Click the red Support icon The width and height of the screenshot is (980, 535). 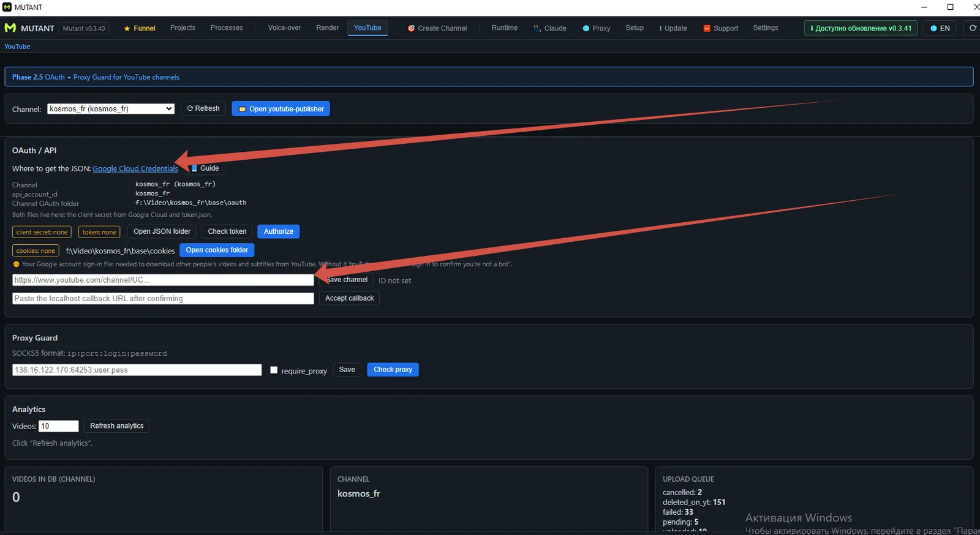coord(707,29)
